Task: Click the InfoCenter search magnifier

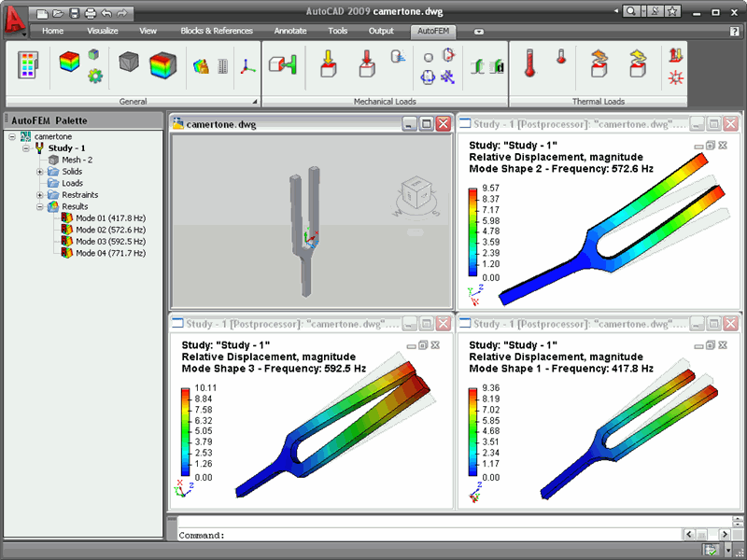Action: coord(631,11)
